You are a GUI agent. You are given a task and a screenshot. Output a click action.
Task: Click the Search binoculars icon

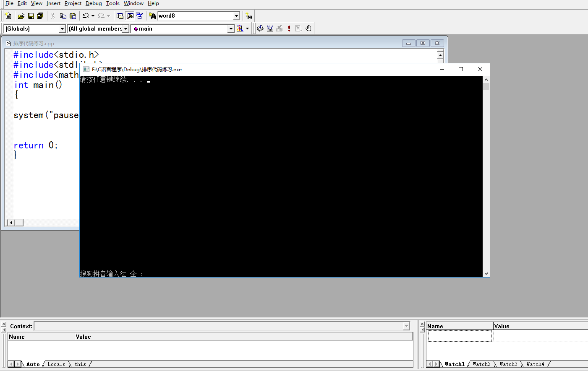(x=249, y=16)
